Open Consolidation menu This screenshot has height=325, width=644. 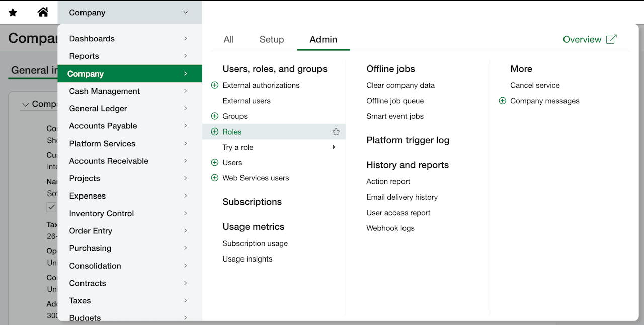tap(130, 266)
